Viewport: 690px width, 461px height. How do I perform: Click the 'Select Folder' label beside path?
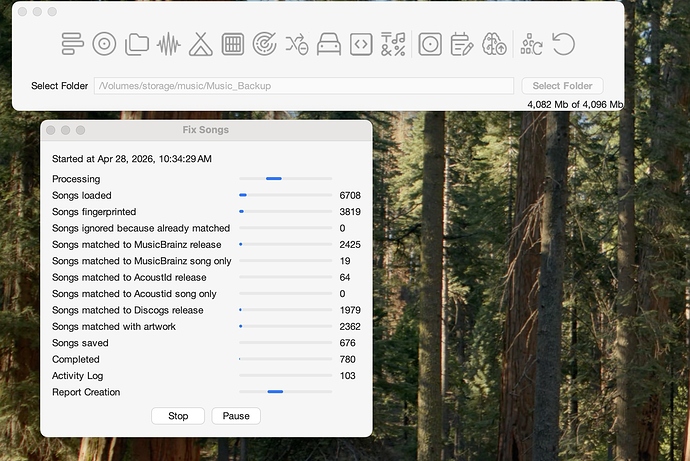(59, 86)
